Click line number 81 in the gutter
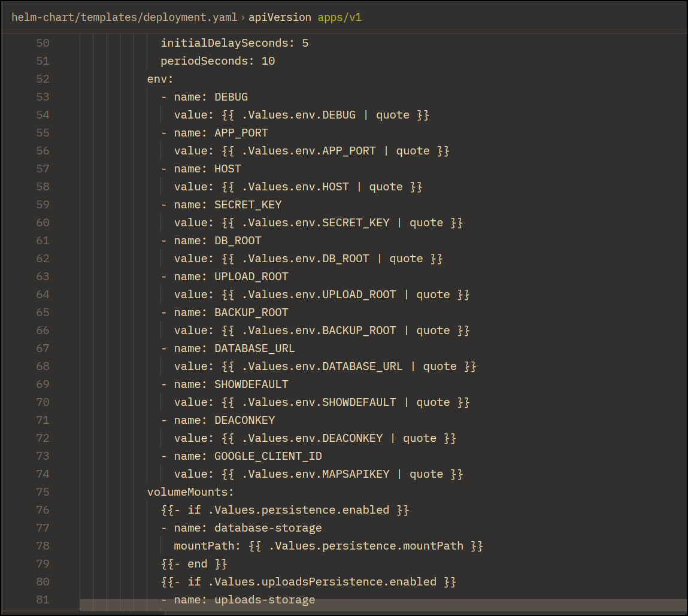 (43, 600)
